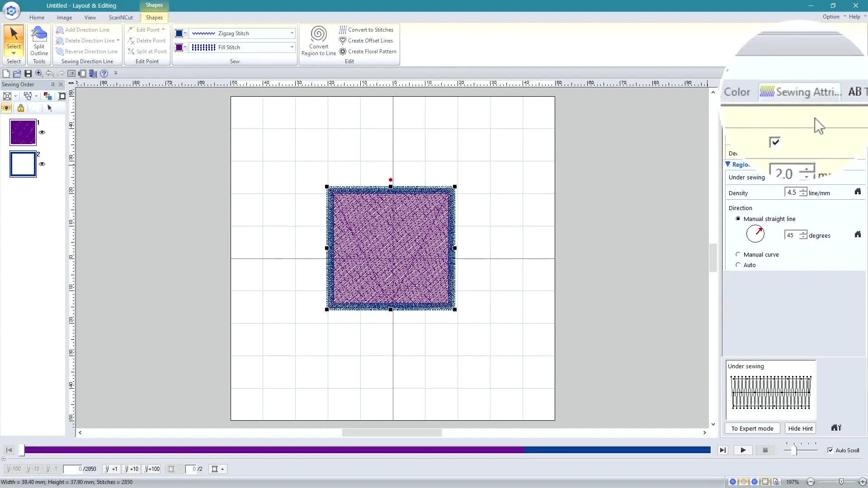868x488 pixels.
Task: Expand the Select tool dropdown arrow
Action: (14, 53)
